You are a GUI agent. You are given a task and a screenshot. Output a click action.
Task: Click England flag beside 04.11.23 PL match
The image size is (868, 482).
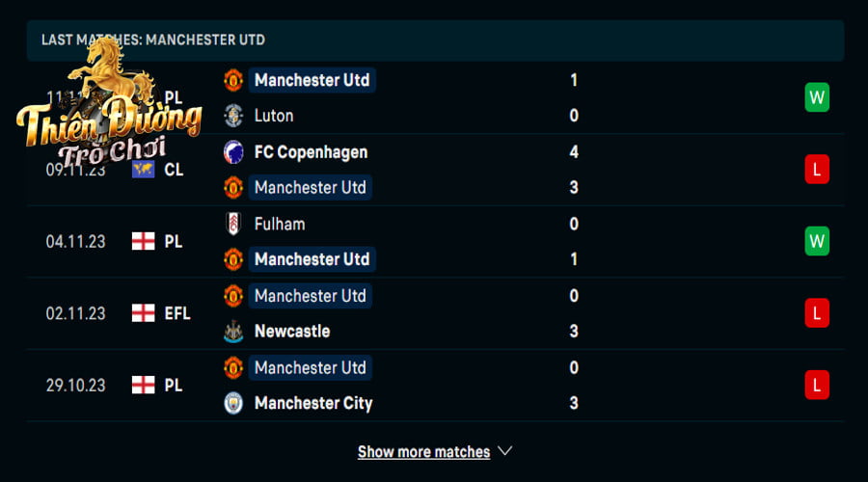click(x=144, y=241)
